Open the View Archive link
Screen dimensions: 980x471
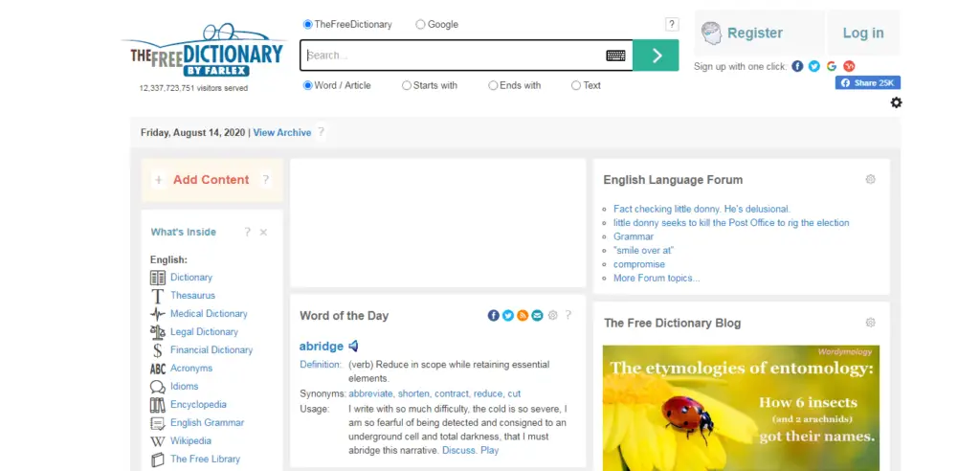(x=281, y=133)
